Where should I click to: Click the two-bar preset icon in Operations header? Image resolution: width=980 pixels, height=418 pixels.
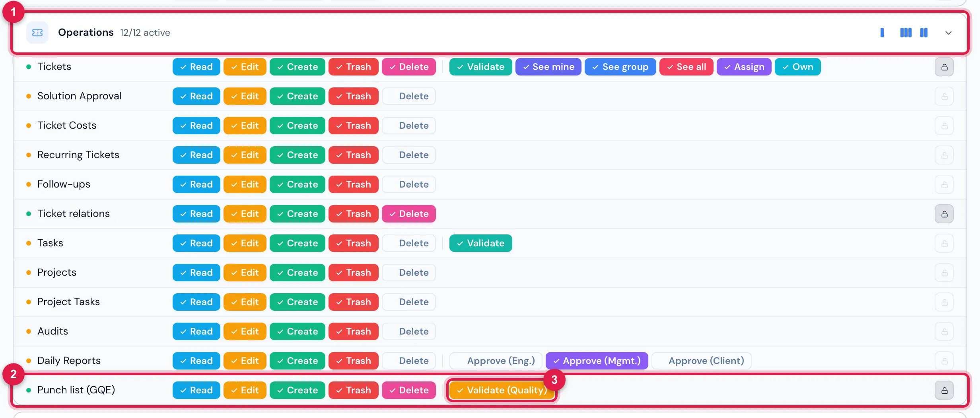tap(924, 33)
